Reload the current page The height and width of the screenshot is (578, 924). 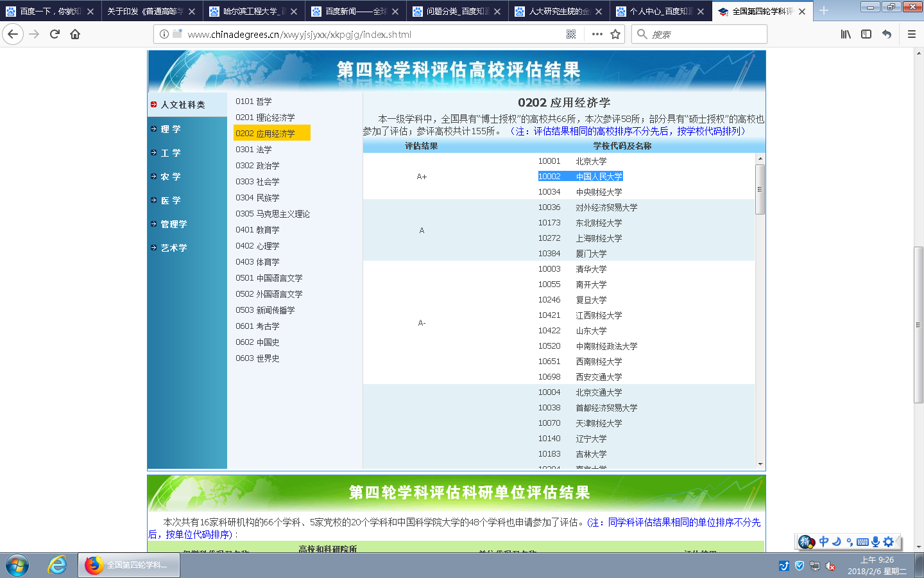pos(55,34)
